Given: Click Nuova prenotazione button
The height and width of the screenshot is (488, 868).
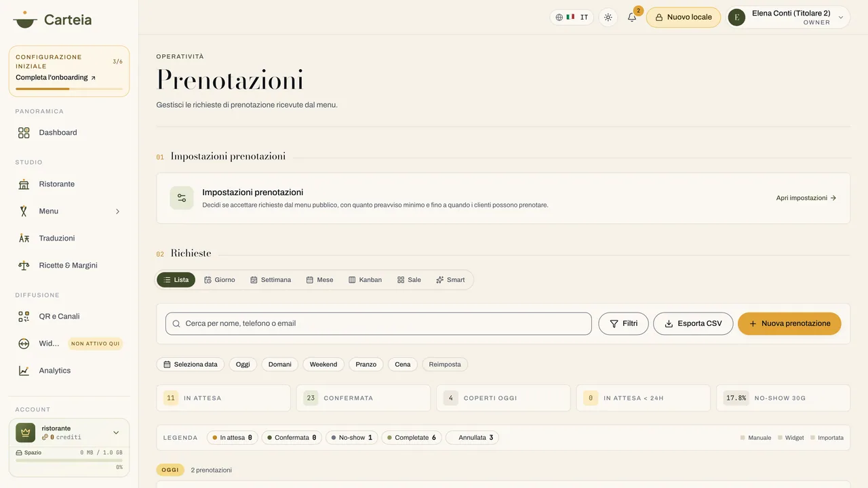Looking at the screenshot, I should 789,324.
